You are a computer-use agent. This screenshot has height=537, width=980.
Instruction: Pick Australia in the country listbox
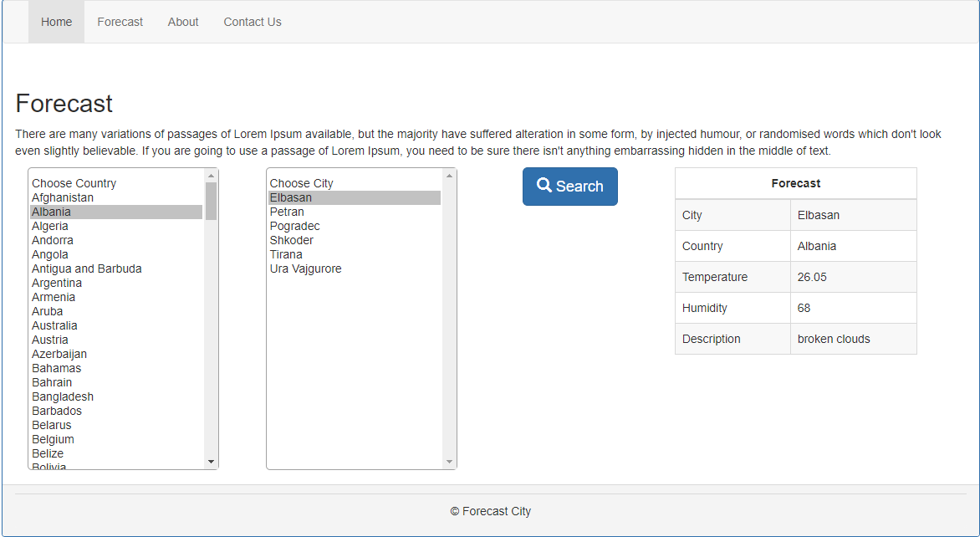pos(54,325)
